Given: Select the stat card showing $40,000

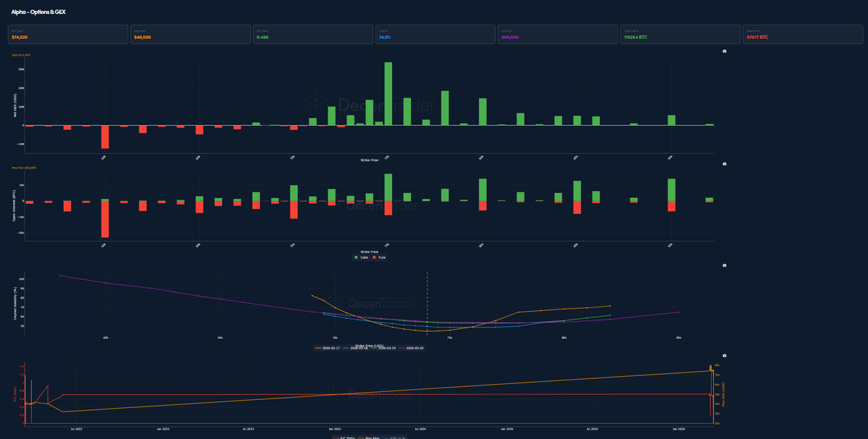Looking at the screenshot, I should [x=190, y=34].
